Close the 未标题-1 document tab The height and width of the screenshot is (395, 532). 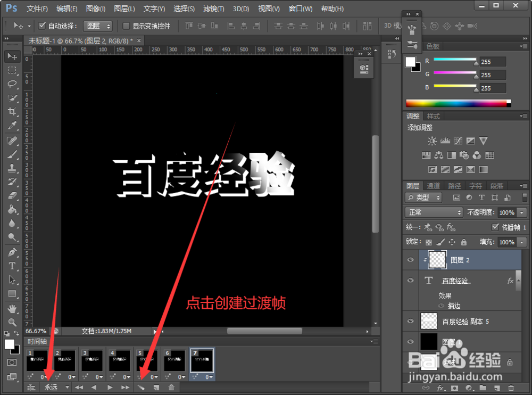(139, 40)
